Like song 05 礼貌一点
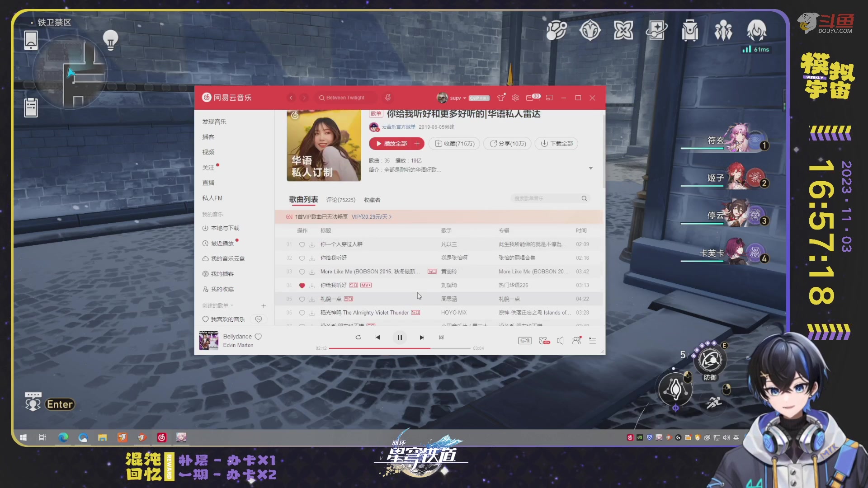The image size is (868, 488). pyautogui.click(x=302, y=299)
